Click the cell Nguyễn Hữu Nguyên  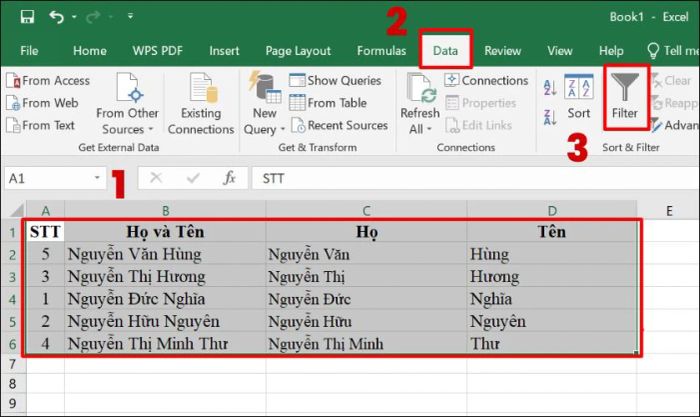[x=165, y=321]
